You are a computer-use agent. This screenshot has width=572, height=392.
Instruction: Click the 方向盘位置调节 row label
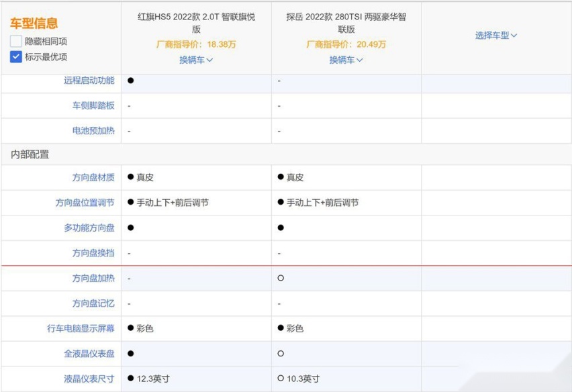click(85, 203)
